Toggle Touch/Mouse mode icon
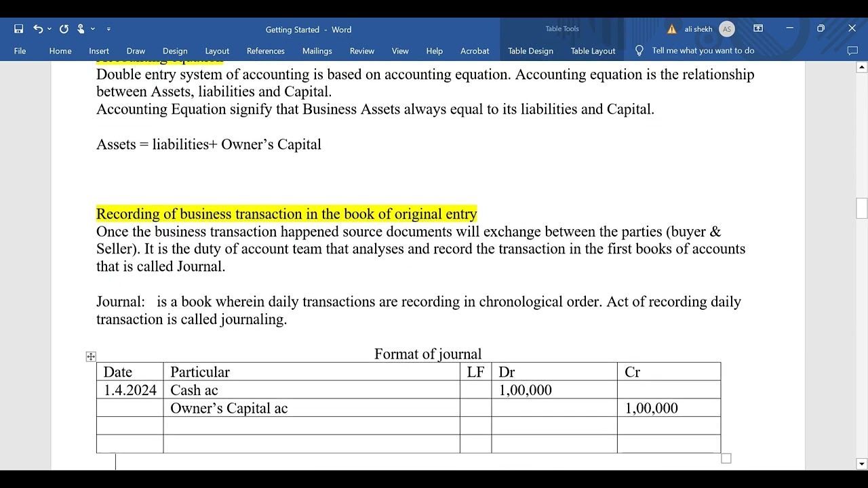868x488 pixels. click(x=81, y=29)
